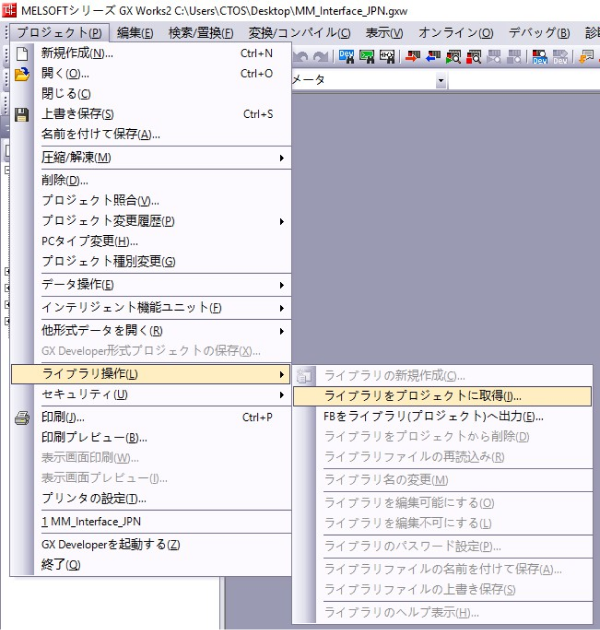Open the デバッグ(B) menu
The width and height of the screenshot is (600, 630).
point(539,33)
